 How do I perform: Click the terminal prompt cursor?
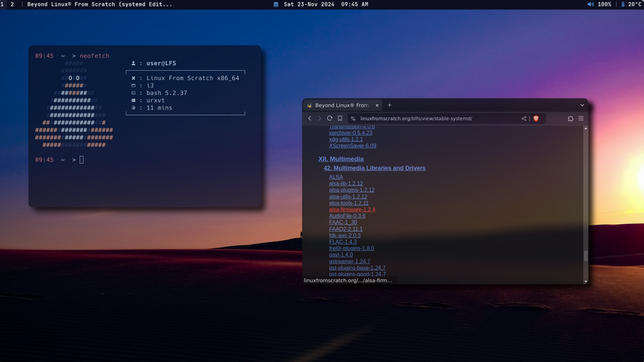pyautogui.click(x=82, y=160)
